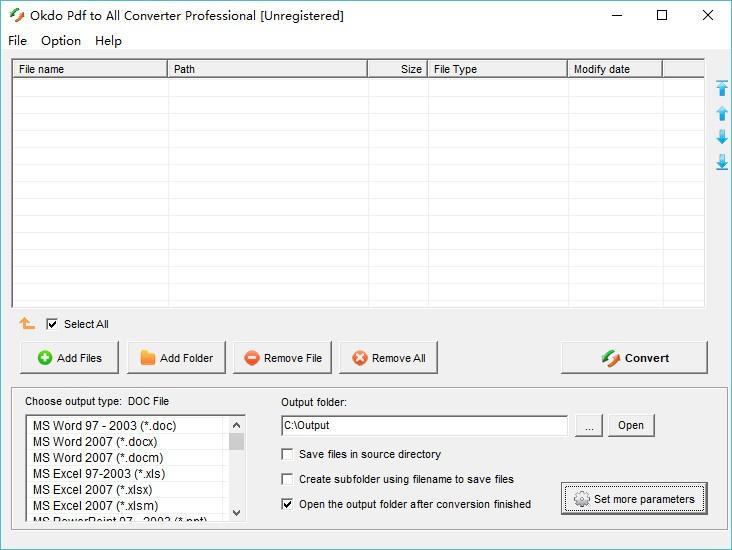Sort by File Type column header
Viewport: 732px width, 550px height.
pyautogui.click(x=498, y=69)
